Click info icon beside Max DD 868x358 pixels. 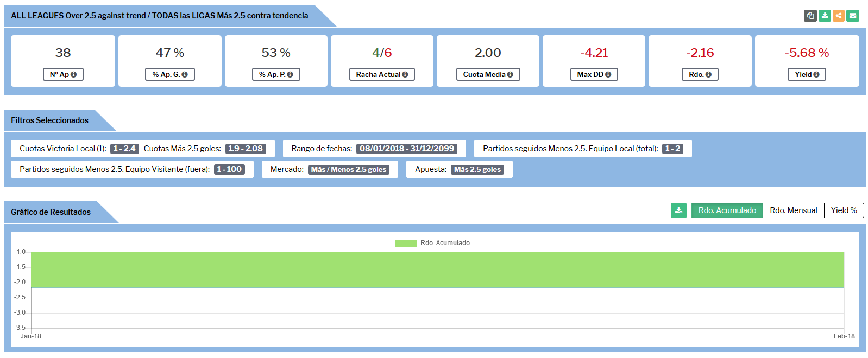click(x=608, y=75)
